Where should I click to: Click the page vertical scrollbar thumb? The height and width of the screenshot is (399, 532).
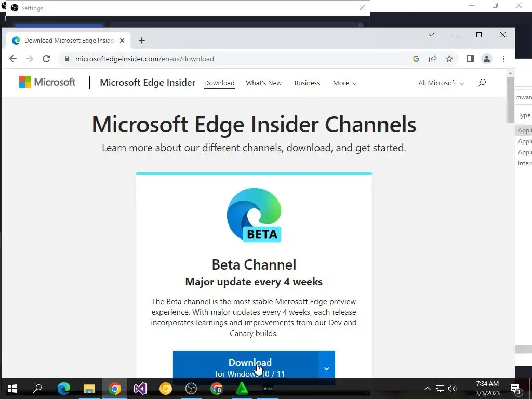click(510, 100)
